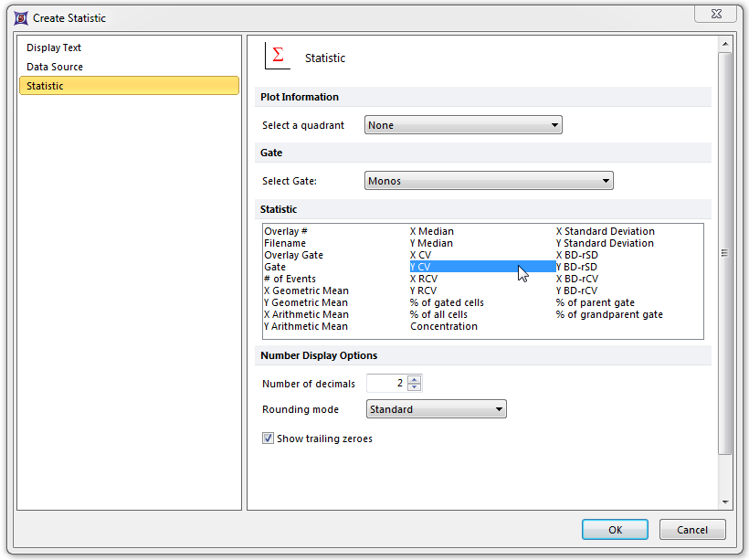Click the Cancel button
Viewport: 749px width, 560px height.
click(x=691, y=530)
